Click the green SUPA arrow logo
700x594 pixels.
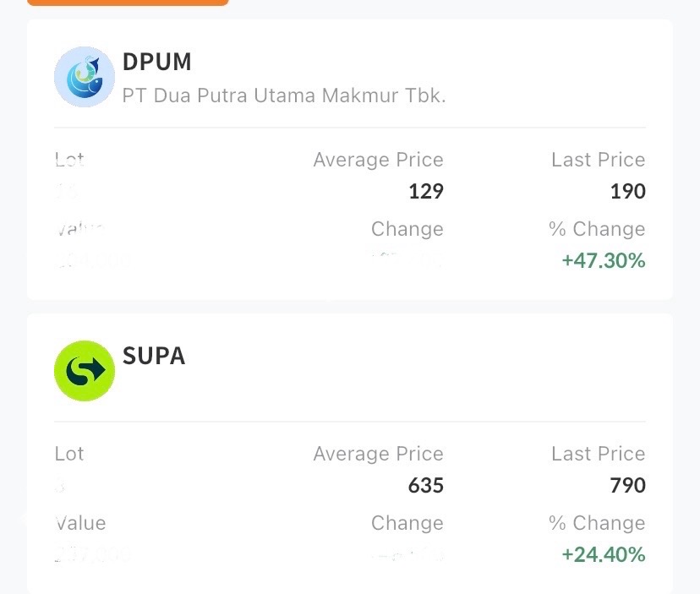click(x=85, y=370)
